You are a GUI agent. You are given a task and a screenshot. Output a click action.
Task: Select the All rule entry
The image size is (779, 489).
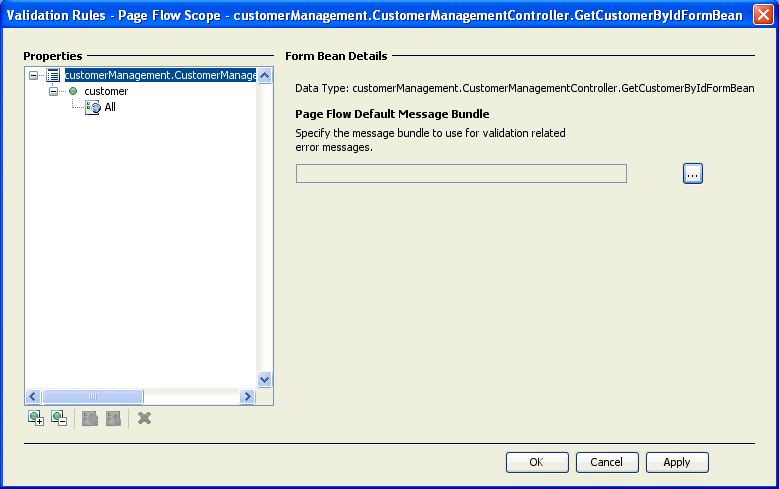pyautogui.click(x=110, y=107)
